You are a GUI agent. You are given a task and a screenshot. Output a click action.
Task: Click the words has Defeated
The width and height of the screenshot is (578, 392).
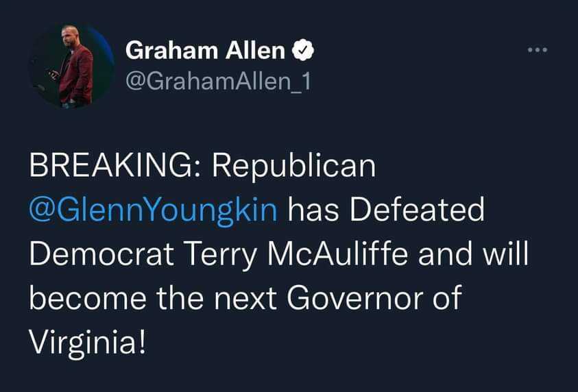(386, 209)
